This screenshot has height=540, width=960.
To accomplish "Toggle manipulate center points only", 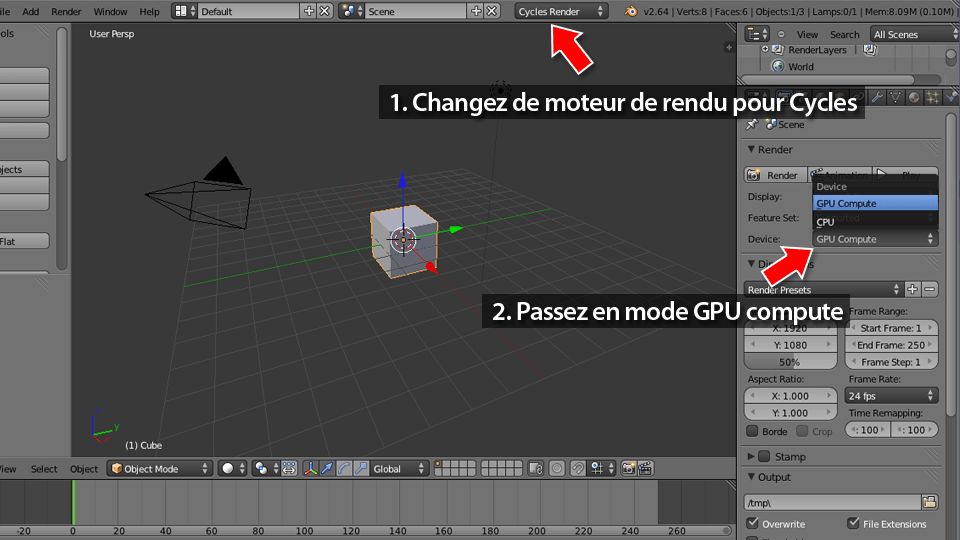I will [289, 468].
